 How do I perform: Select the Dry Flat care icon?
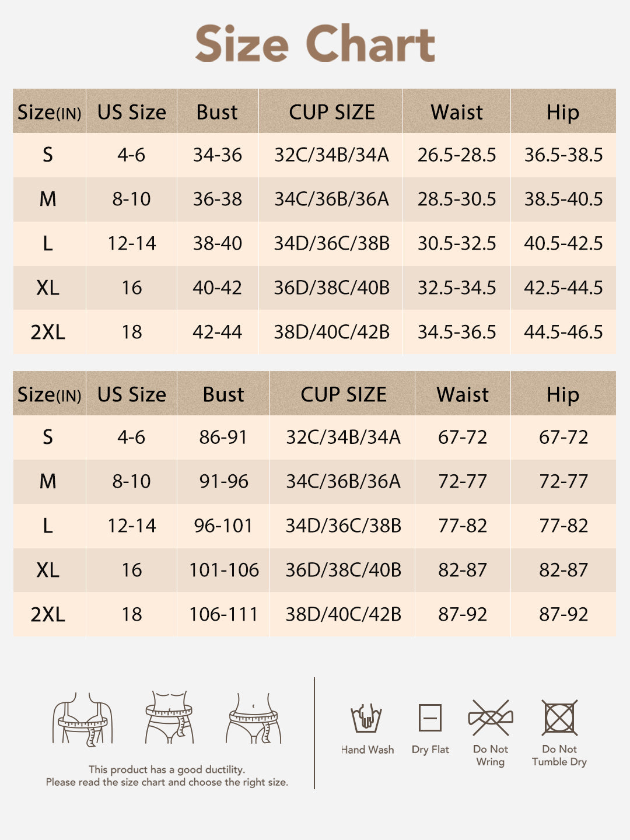430,717
